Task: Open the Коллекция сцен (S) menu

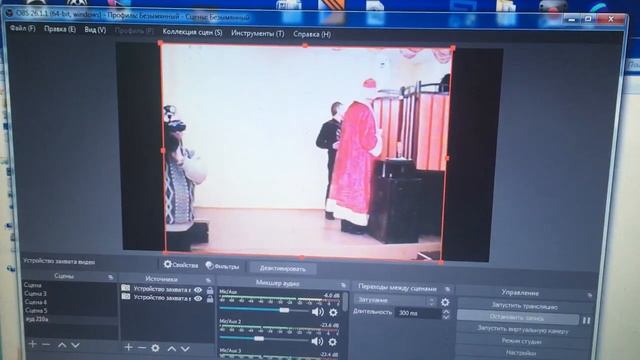Action: [x=192, y=32]
